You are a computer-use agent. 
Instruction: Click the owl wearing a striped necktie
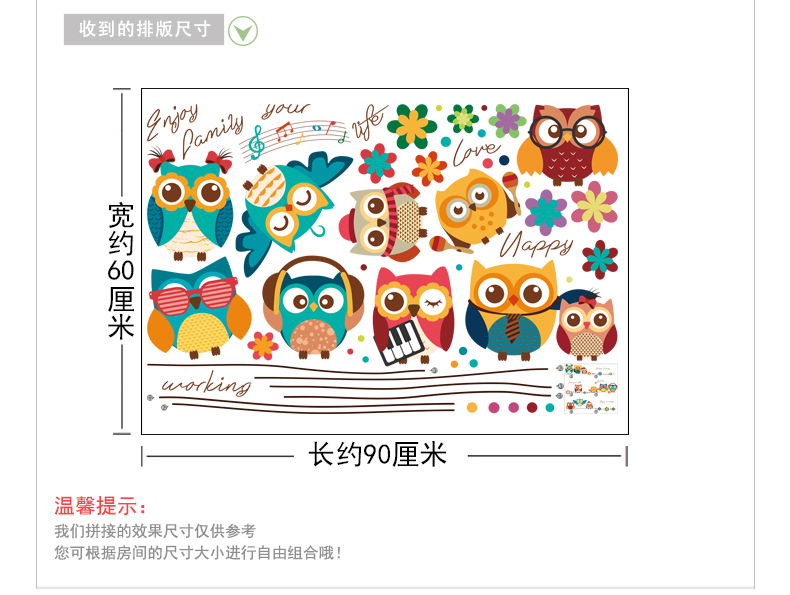[x=513, y=310]
